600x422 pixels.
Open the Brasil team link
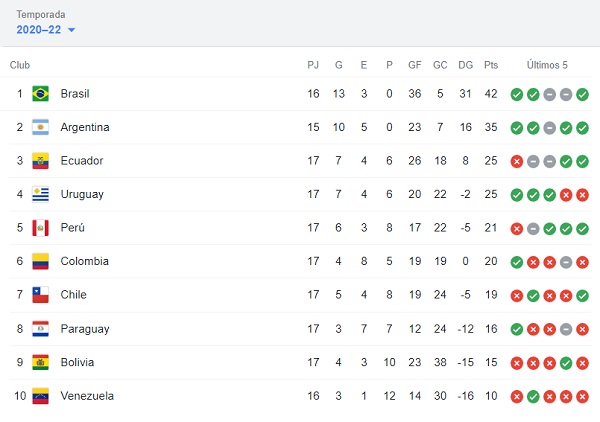tap(75, 94)
